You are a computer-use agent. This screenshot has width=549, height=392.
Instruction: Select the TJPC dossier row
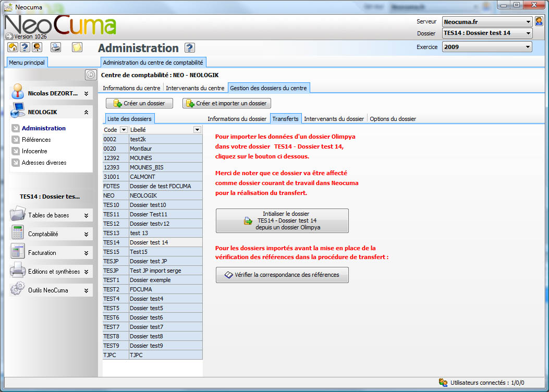pos(153,355)
